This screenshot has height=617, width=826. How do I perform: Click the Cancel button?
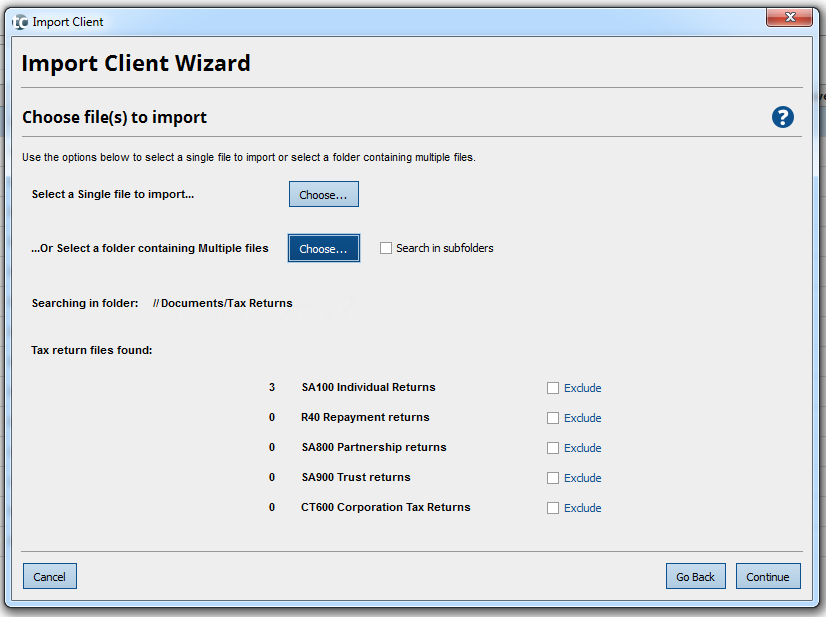click(50, 576)
